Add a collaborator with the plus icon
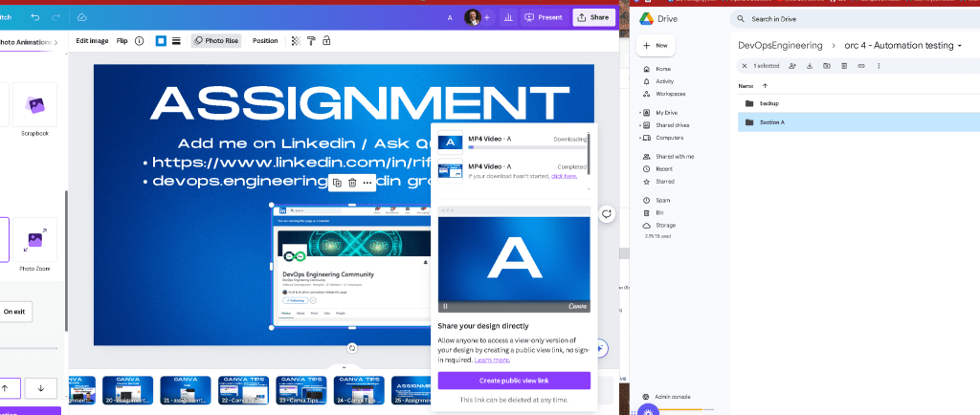The image size is (980, 415). [487, 17]
